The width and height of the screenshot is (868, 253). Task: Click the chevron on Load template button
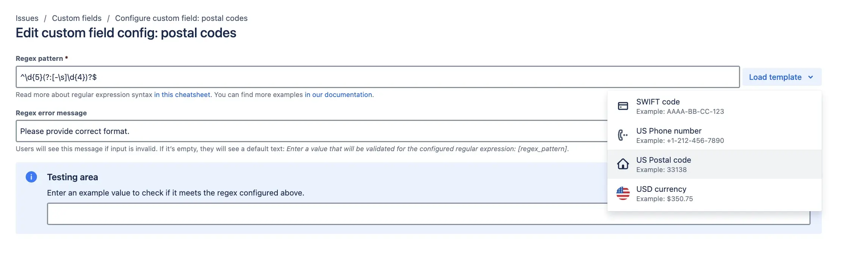click(x=810, y=77)
